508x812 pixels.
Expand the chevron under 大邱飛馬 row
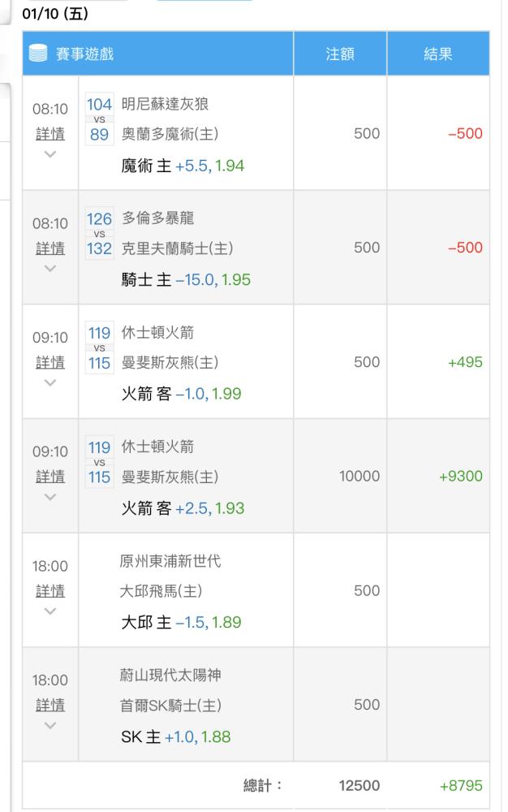[x=50, y=611]
